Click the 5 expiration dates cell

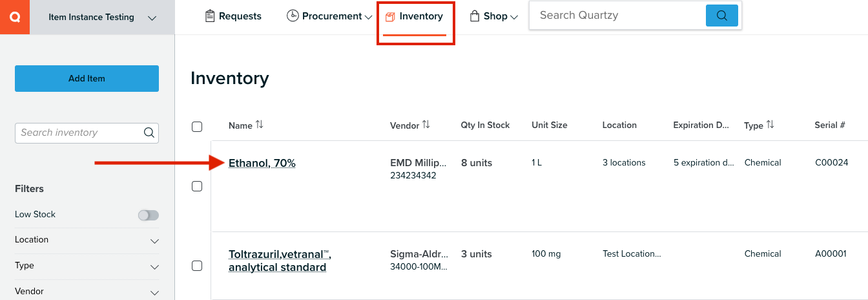click(704, 163)
